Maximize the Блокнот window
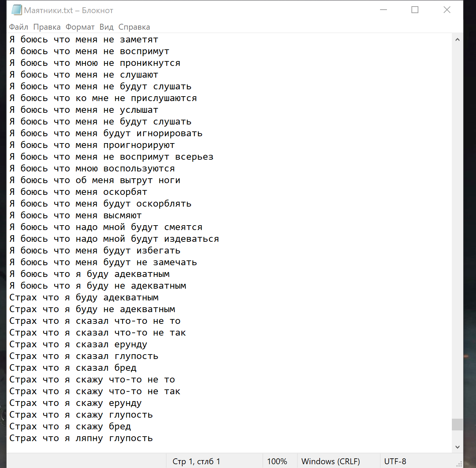476x468 pixels. tap(415, 10)
